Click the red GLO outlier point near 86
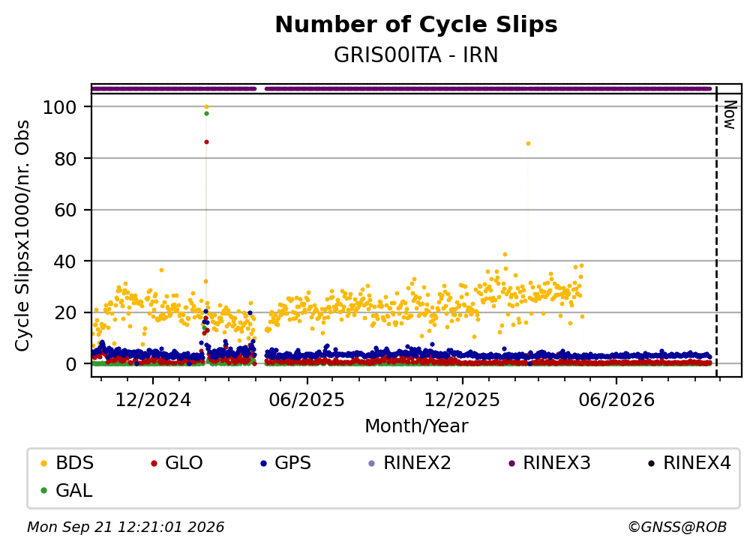The image size is (756, 550). tap(206, 142)
